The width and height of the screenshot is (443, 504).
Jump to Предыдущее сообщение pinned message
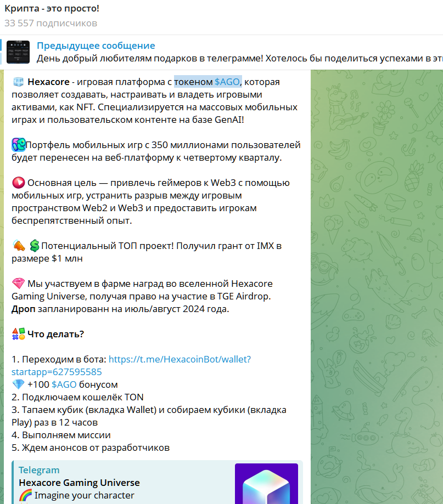point(96,46)
